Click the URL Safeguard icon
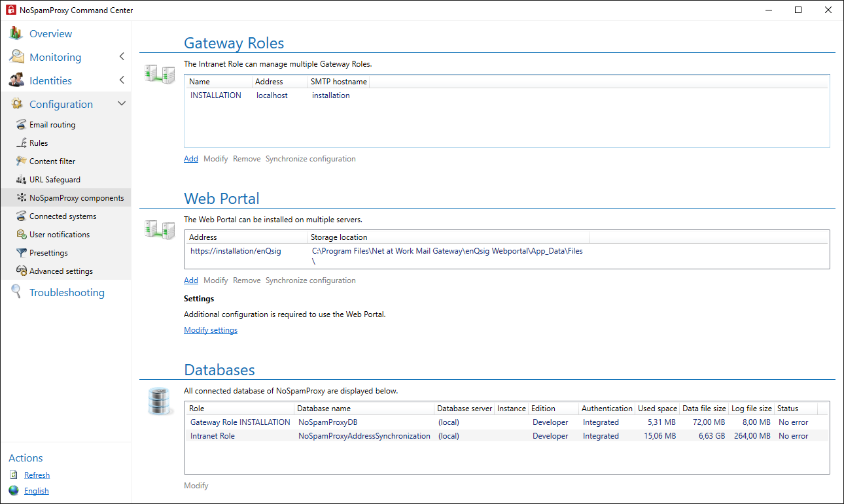844x504 pixels. pyautogui.click(x=22, y=180)
